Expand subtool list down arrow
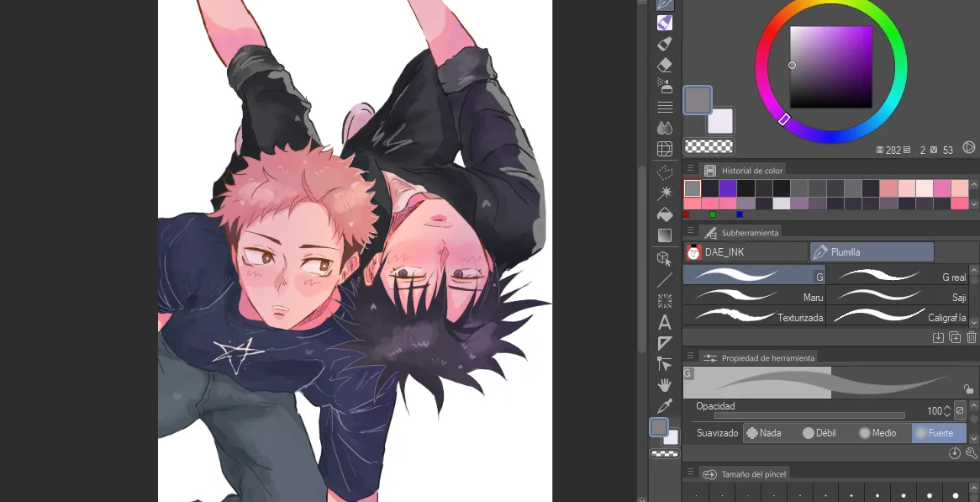Viewport: 980px width, 502px height. click(x=974, y=323)
